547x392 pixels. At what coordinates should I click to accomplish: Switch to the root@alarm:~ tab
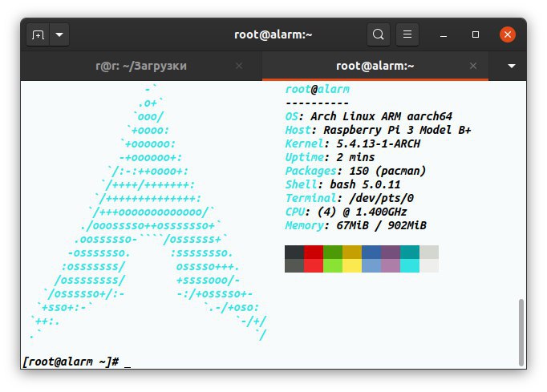[x=375, y=66]
